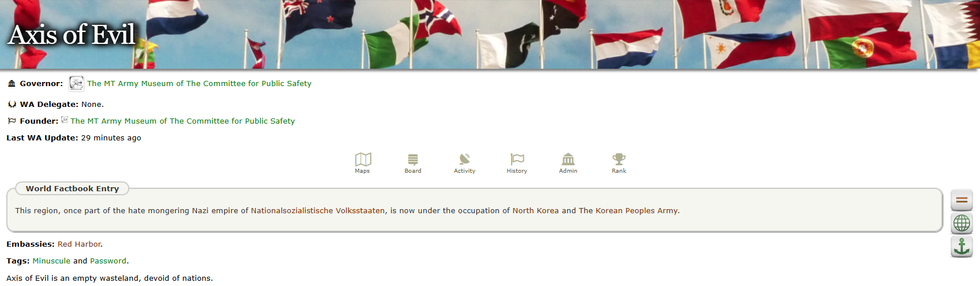This screenshot has height=286, width=980.
Task: Click the green anchor side button
Action: click(x=962, y=247)
